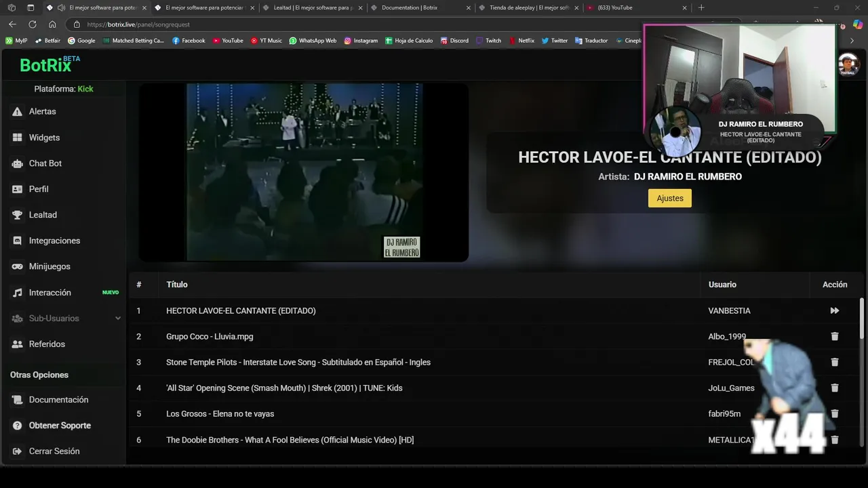Click the Título column header
This screenshot has height=488, width=868.
point(177,285)
